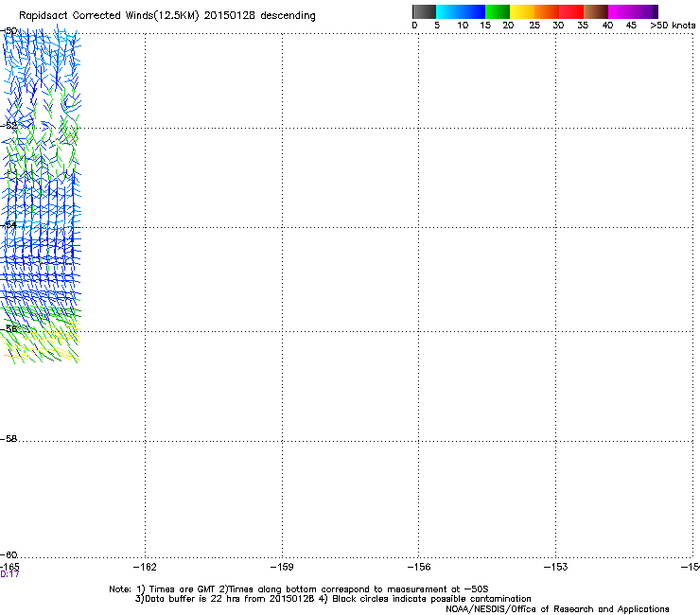Click the blue 10-15 knots color swatch
This screenshot has width=700, height=615.
click(473, 11)
